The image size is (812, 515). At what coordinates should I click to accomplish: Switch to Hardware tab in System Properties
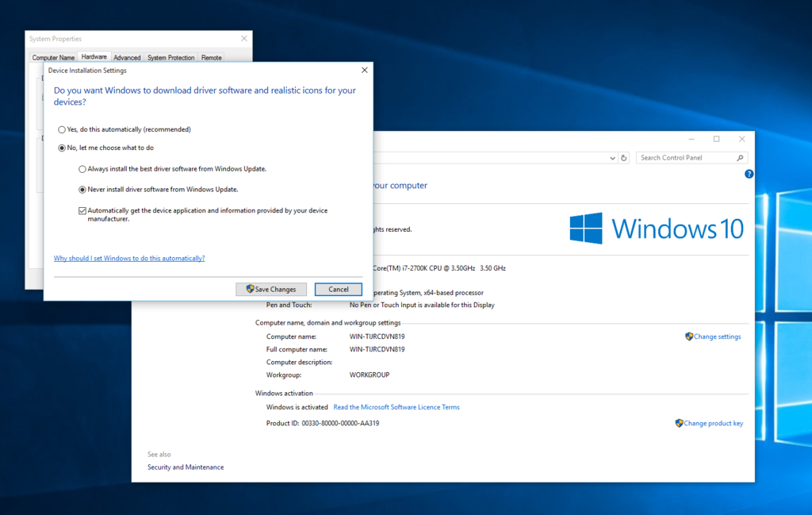pos(94,57)
